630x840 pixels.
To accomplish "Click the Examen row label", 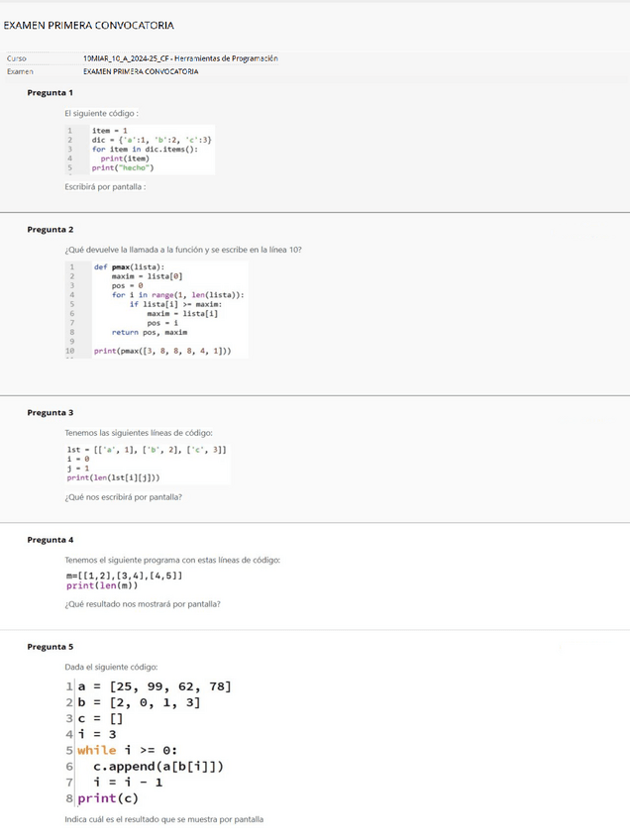I will pos(21,71).
